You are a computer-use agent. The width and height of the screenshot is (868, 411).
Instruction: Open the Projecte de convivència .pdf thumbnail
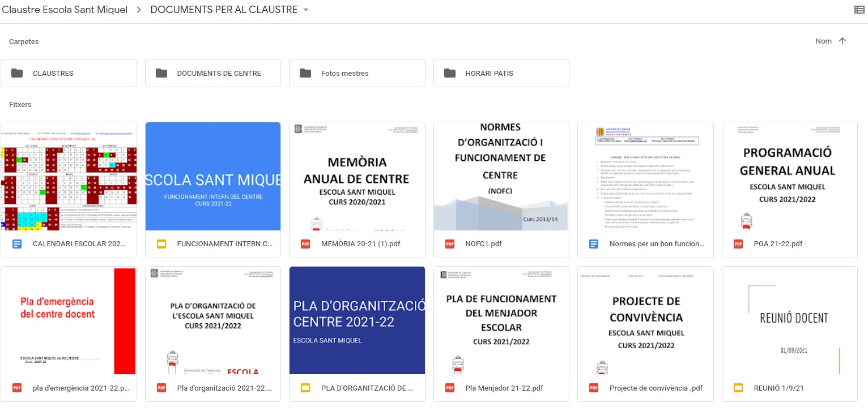pos(645,320)
